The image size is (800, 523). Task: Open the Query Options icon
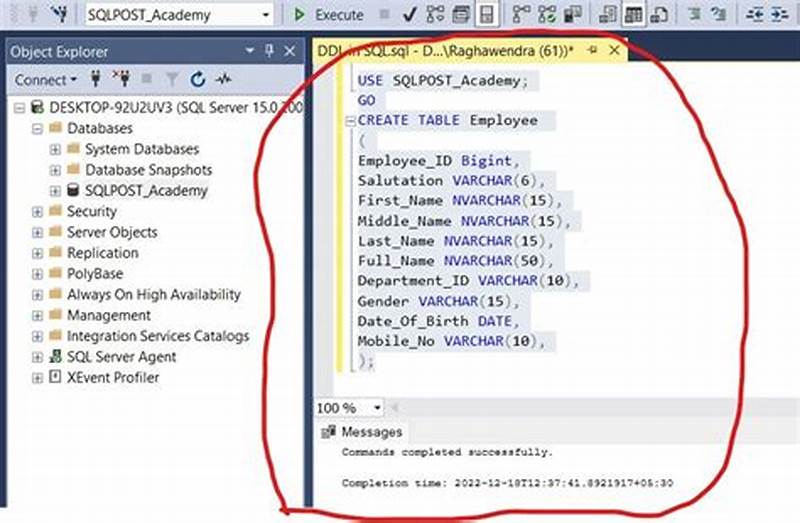[x=461, y=15]
